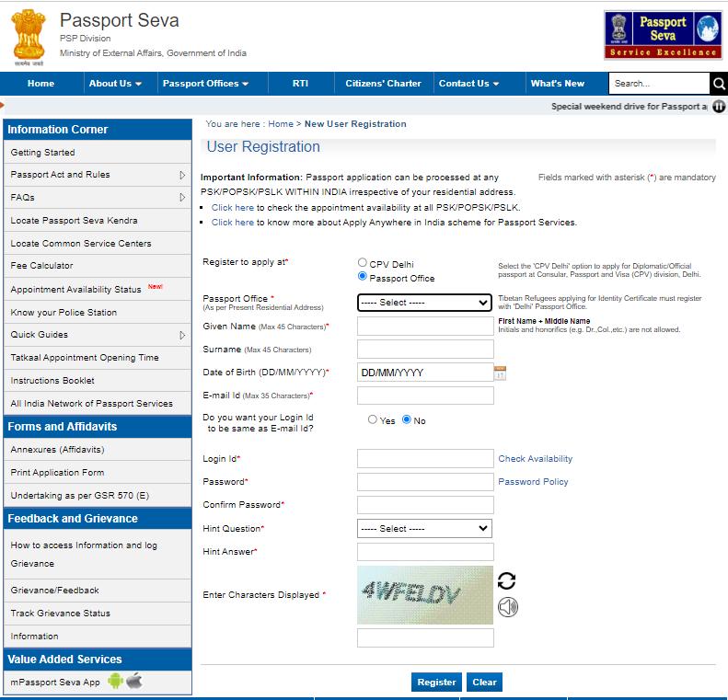Select the Passport Office radio option
The height and width of the screenshot is (700, 728).
(x=363, y=276)
